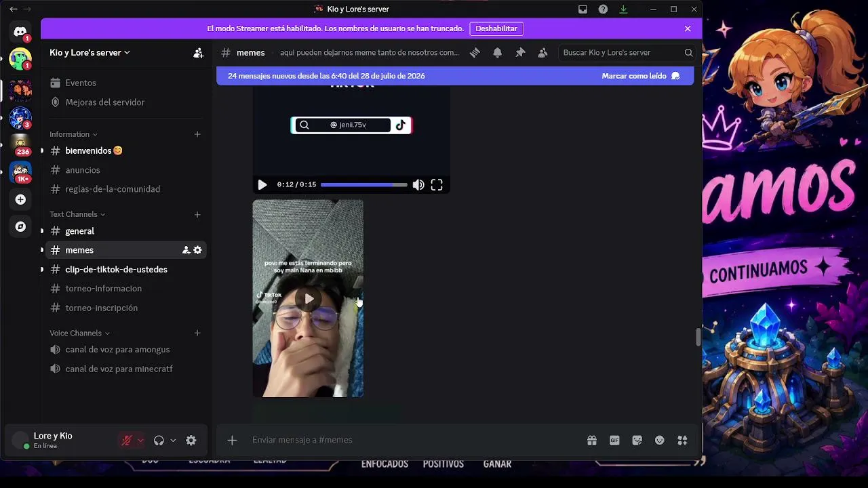Image resolution: width=868 pixels, height=488 pixels.
Task: Click Marcar como leído
Action: pos(641,76)
